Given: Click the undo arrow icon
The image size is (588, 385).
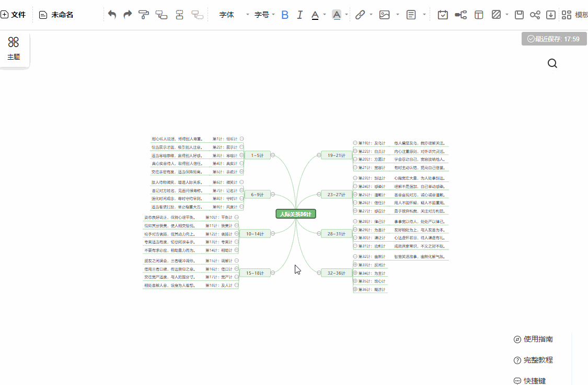Looking at the screenshot, I should point(112,15).
